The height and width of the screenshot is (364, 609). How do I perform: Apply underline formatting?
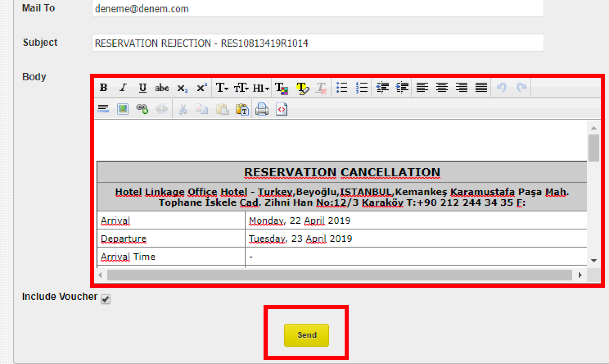pos(143,88)
